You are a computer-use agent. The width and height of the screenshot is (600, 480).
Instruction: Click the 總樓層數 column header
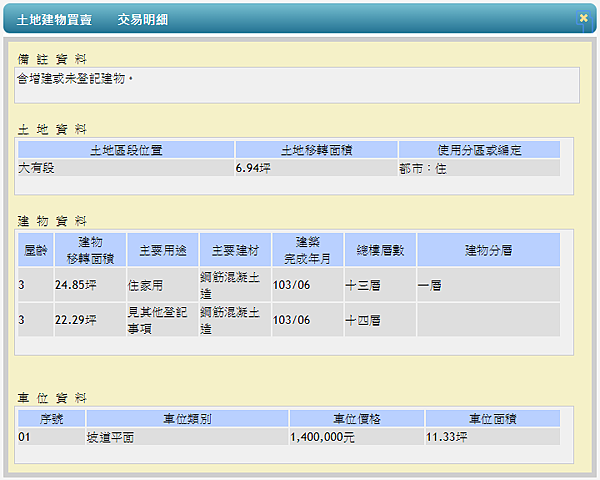(x=380, y=250)
